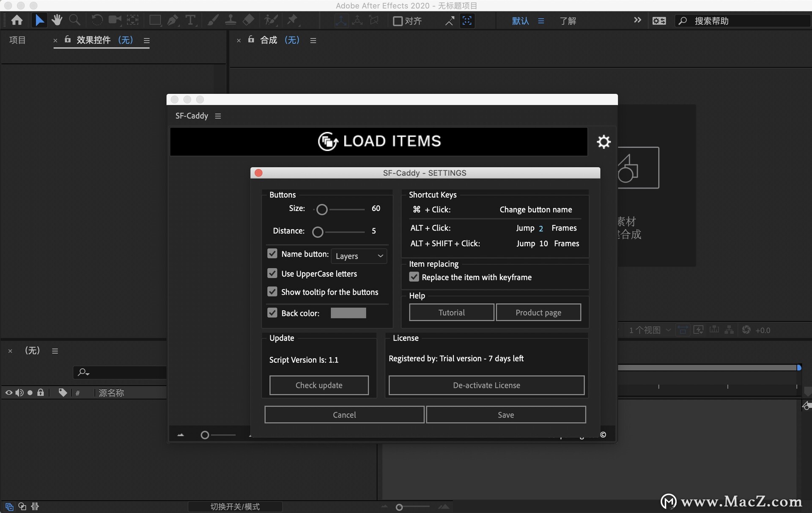Select the Type text tool
The width and height of the screenshot is (812, 513).
[190, 20]
